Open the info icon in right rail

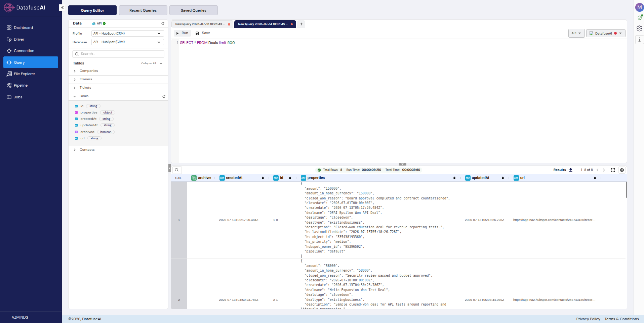tap(639, 40)
